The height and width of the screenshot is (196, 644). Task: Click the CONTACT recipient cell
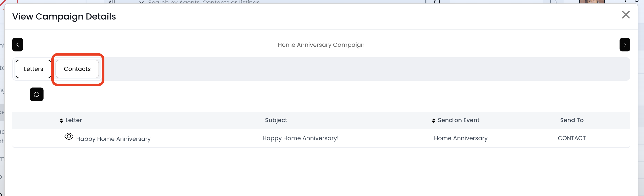pos(571,138)
